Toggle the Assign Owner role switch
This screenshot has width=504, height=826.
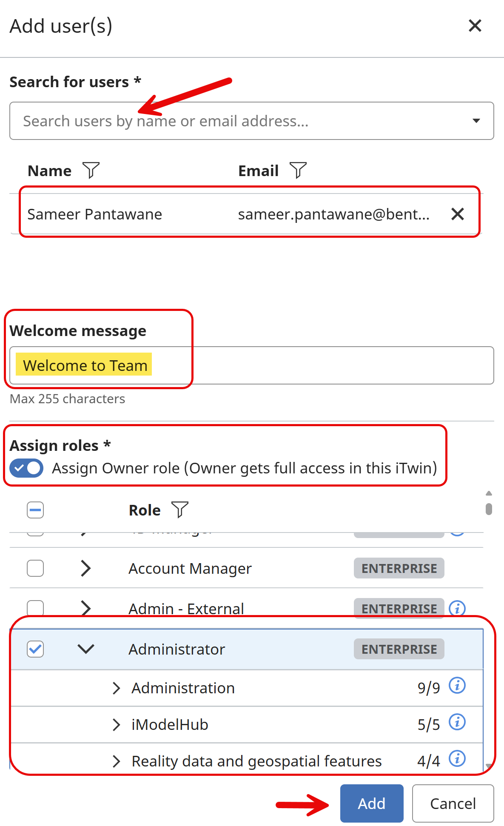pos(26,468)
